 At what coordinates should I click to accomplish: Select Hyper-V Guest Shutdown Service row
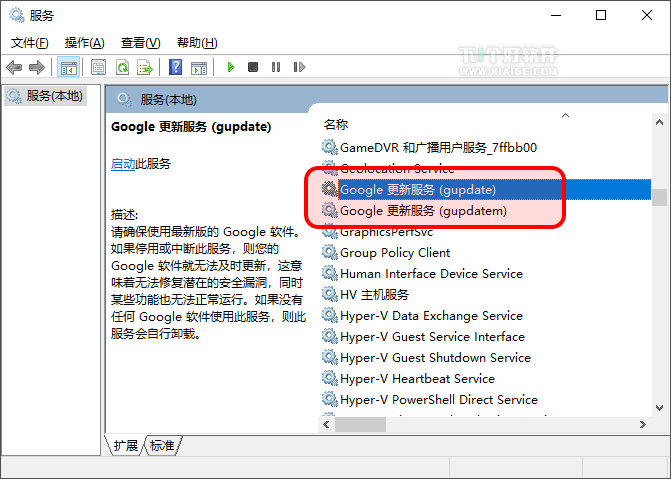click(x=486, y=357)
